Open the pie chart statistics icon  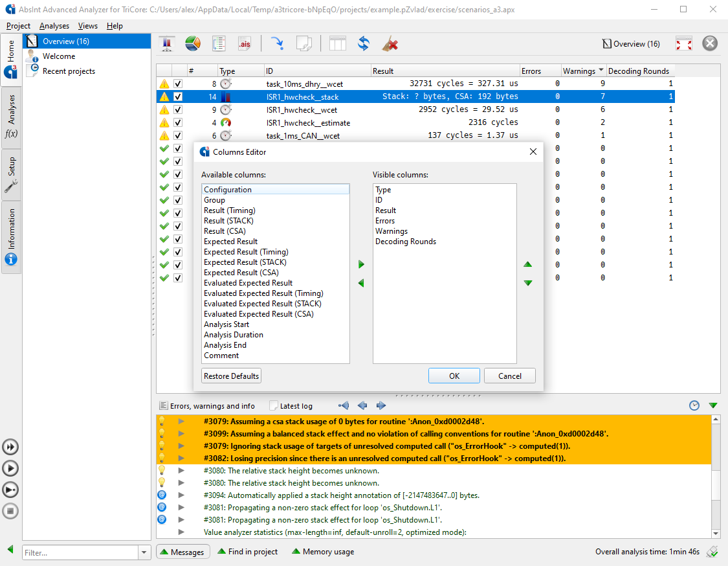[193, 43]
